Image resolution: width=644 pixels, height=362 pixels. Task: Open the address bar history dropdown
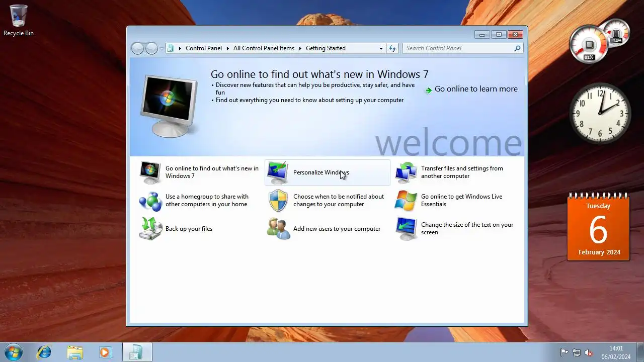(381, 48)
